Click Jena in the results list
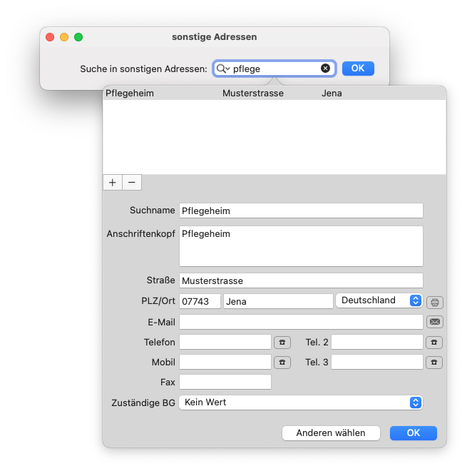Screen dimensions: 472x476 [332, 93]
